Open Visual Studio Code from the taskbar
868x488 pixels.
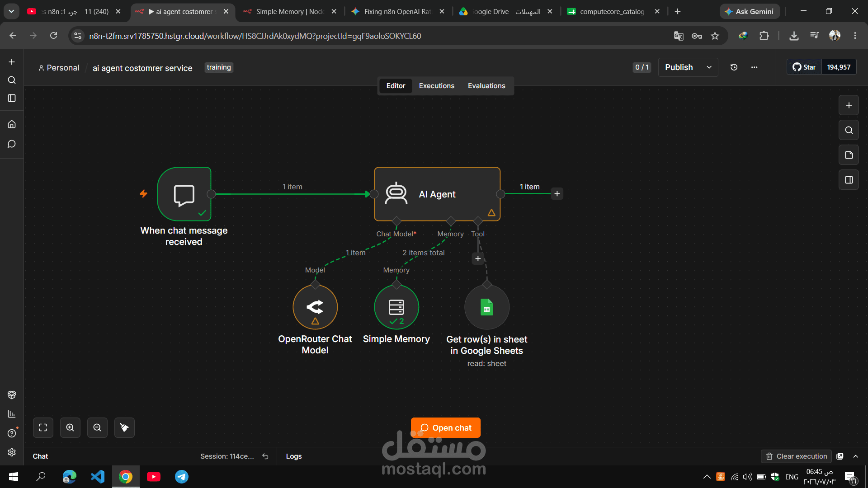[98, 477]
